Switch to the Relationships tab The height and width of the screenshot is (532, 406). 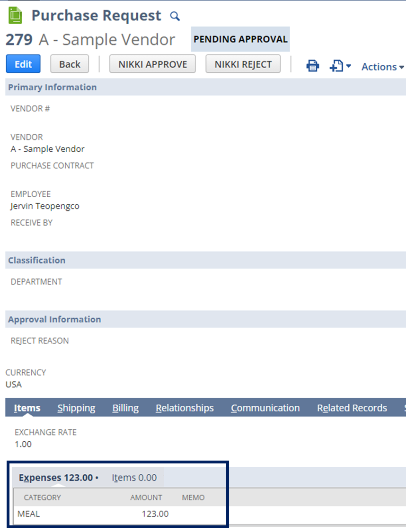(x=185, y=408)
